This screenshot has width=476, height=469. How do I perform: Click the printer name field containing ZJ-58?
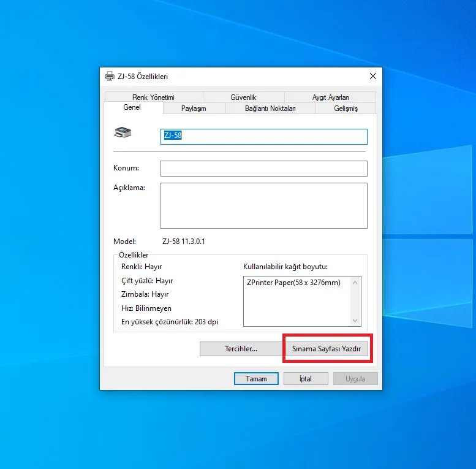pyautogui.click(x=264, y=137)
